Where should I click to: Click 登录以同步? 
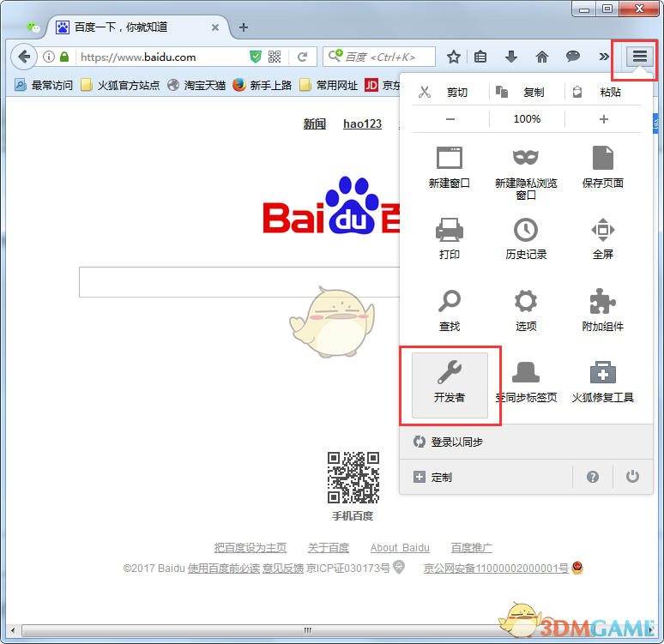point(527,442)
